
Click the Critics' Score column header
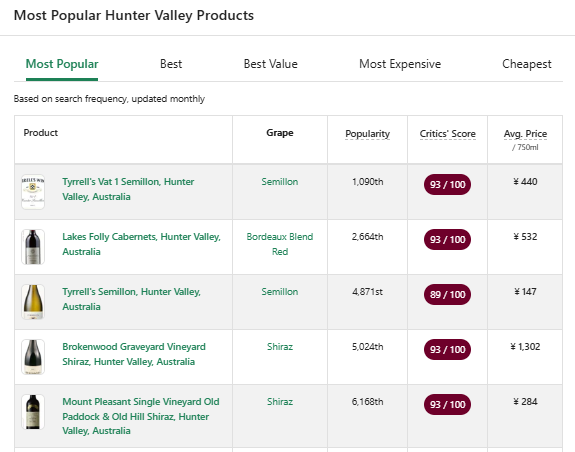tap(447, 134)
